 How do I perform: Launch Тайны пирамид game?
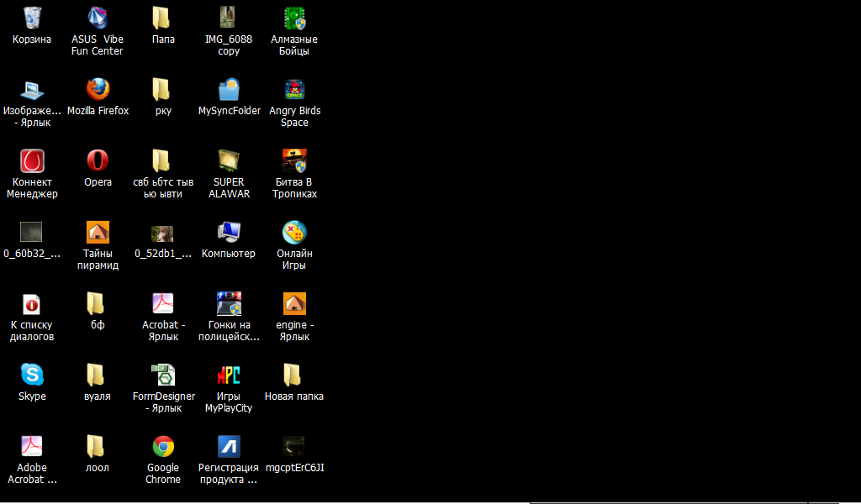pos(98,232)
